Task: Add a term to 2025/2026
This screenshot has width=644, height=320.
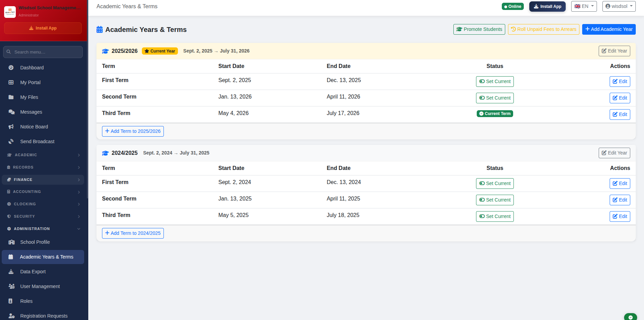Action: coord(133,131)
